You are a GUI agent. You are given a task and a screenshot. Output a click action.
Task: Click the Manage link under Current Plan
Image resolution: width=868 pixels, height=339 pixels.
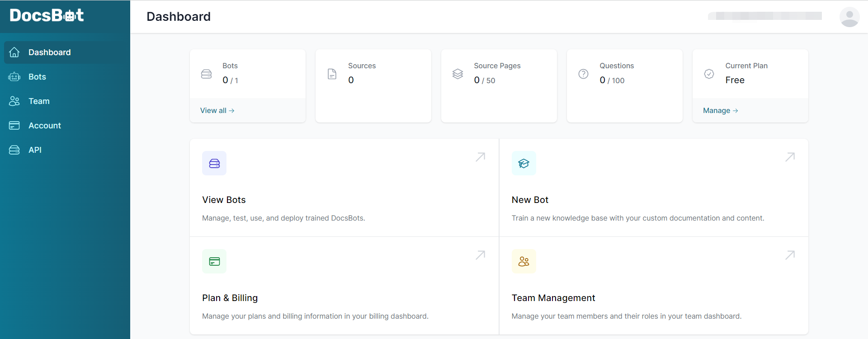pyautogui.click(x=720, y=111)
